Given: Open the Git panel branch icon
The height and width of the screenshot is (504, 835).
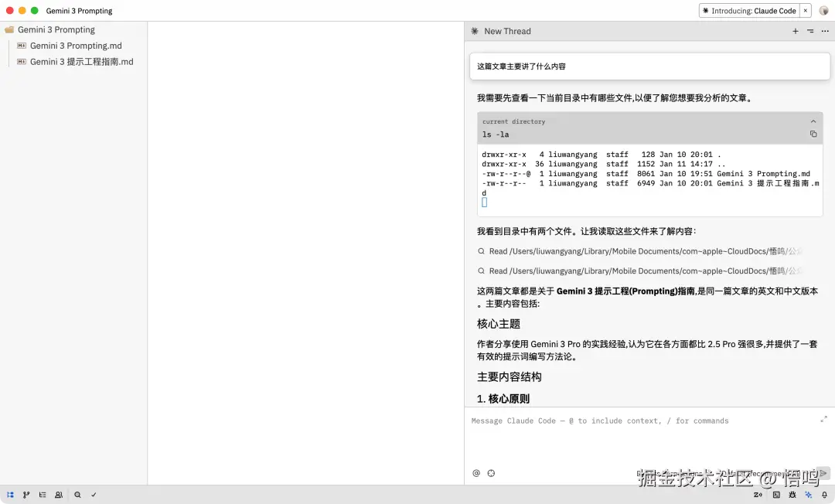Looking at the screenshot, I should point(26,495).
